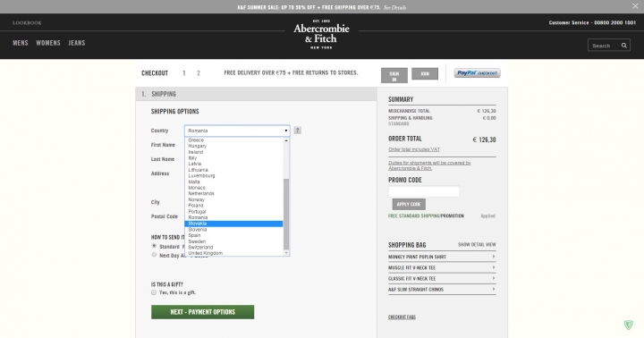
Task: Choose Malta from the country list
Action: (x=233, y=182)
